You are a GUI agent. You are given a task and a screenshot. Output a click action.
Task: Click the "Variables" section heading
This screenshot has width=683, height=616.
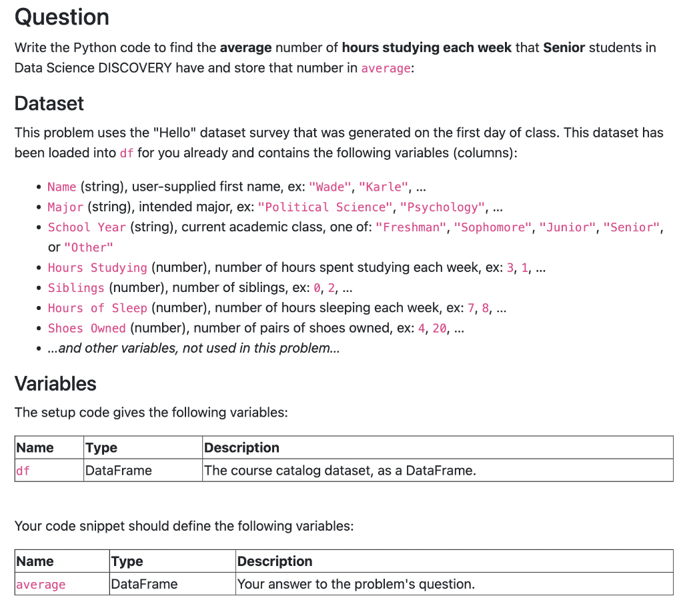tap(55, 383)
